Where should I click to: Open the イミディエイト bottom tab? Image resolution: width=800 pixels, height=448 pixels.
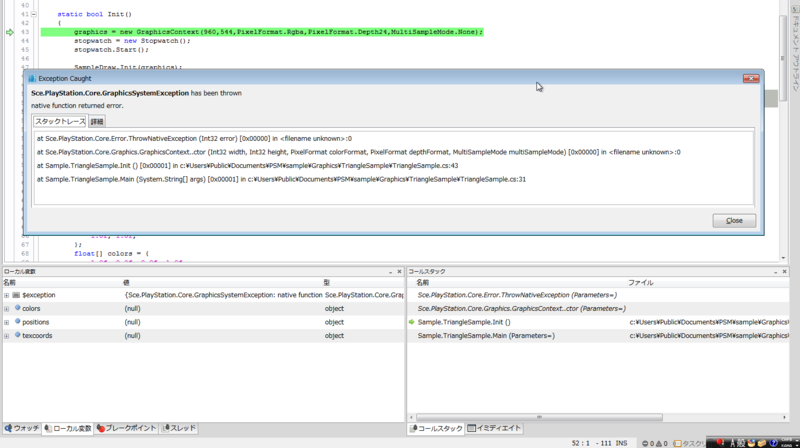494,428
